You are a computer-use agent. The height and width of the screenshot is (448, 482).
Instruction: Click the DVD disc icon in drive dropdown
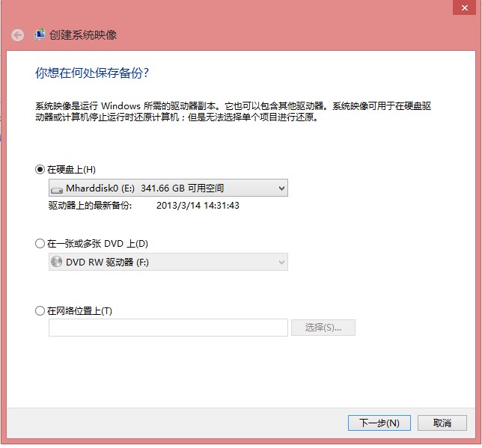[57, 262]
